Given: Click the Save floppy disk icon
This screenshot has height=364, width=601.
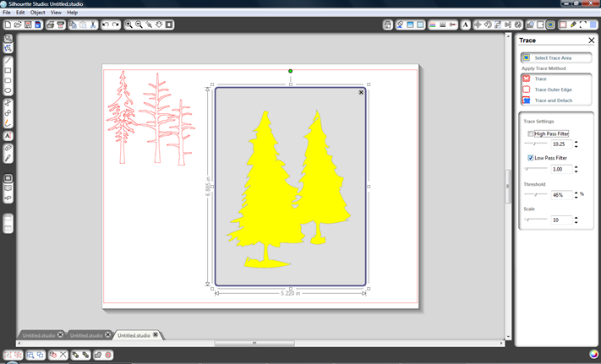Looking at the screenshot, I should point(28,24).
